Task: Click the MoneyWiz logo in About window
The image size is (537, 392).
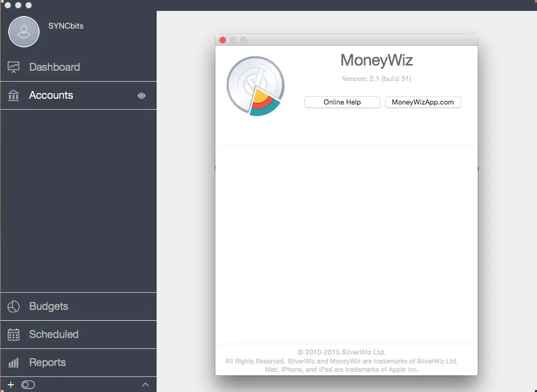Action: coord(255,86)
